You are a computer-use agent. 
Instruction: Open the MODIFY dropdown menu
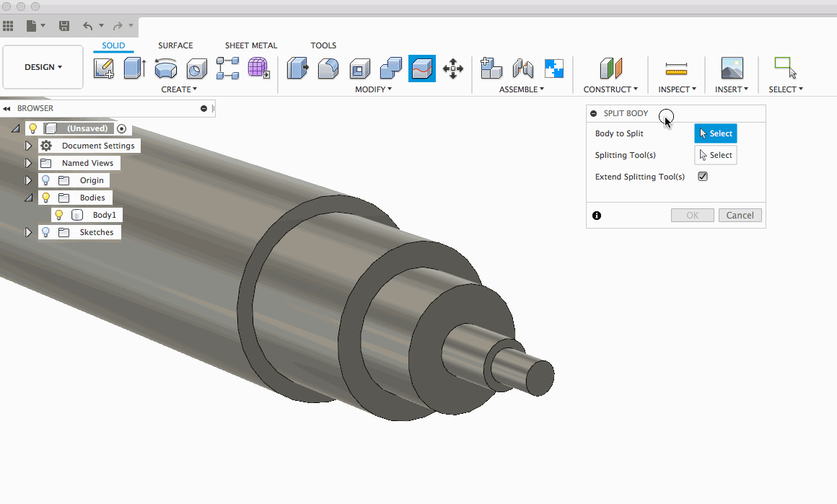(373, 89)
